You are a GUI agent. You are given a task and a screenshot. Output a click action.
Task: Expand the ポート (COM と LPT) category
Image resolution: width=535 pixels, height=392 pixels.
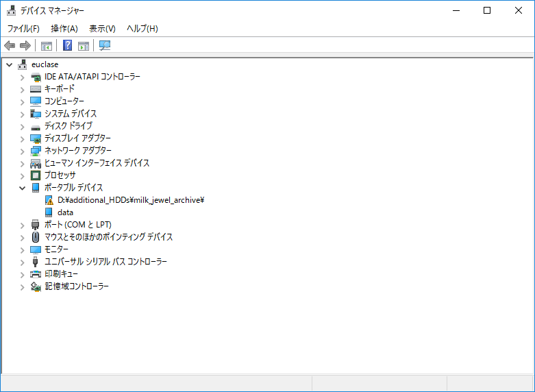click(x=22, y=225)
